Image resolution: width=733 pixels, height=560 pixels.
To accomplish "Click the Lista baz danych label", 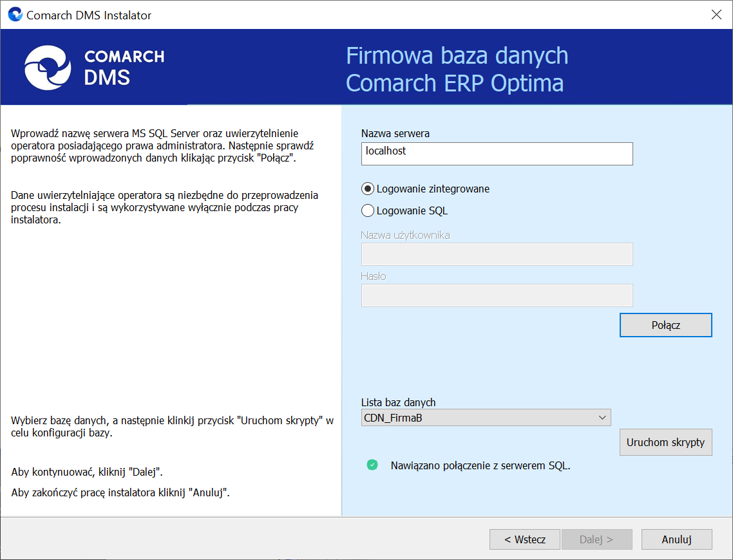I will tap(398, 402).
